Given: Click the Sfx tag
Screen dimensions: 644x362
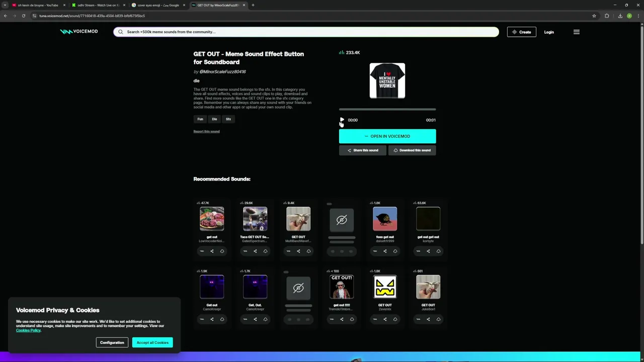Looking at the screenshot, I should [228, 119].
